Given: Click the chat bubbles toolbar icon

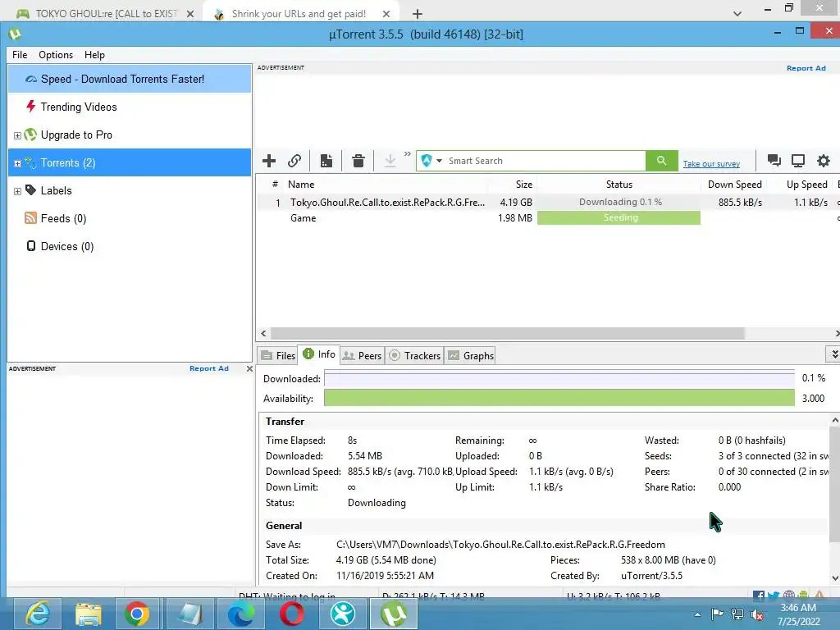Looking at the screenshot, I should pos(774,161).
